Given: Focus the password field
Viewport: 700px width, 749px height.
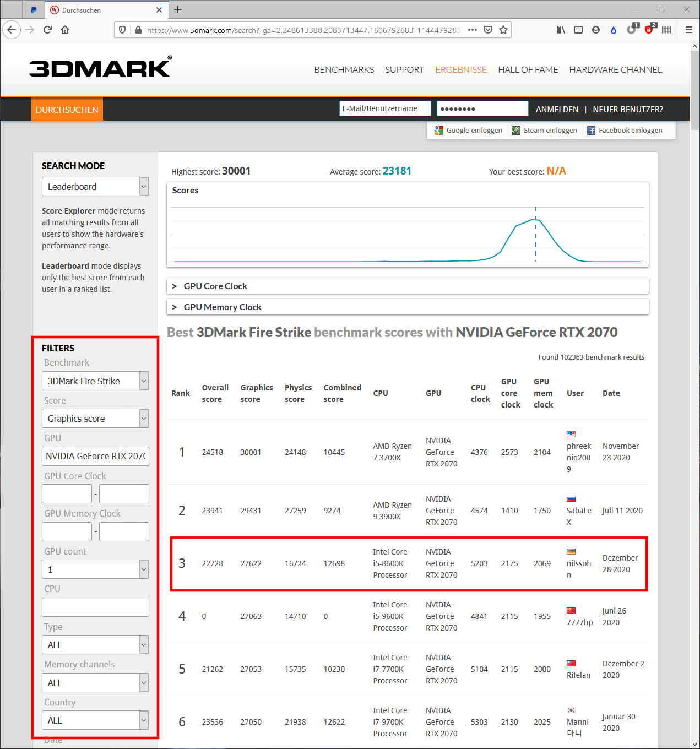Looking at the screenshot, I should tap(482, 108).
